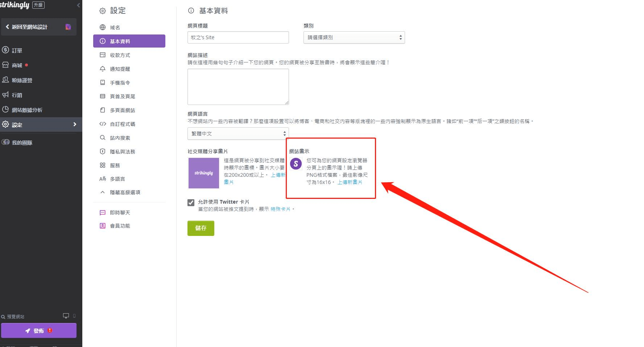Click inside the 網站描述 description textarea
Image resolution: width=644 pixels, height=347 pixels.
238,87
